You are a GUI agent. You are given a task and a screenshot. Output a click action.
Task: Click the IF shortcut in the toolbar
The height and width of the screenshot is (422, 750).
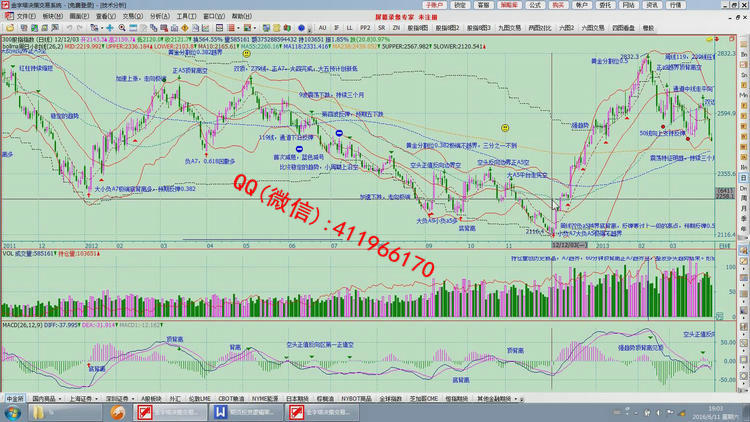click(x=336, y=28)
